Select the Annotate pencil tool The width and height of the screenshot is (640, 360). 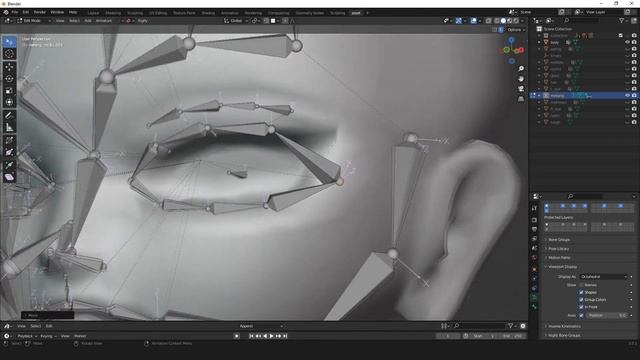(9, 116)
